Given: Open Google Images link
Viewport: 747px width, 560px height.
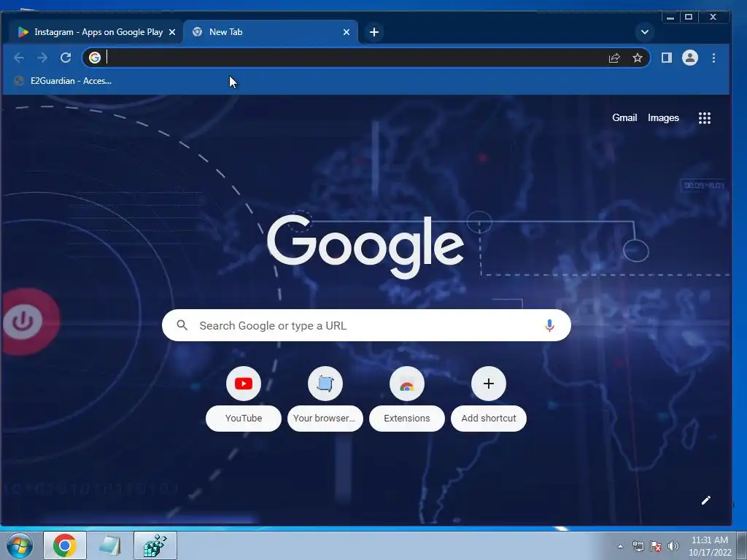Looking at the screenshot, I should coord(663,117).
